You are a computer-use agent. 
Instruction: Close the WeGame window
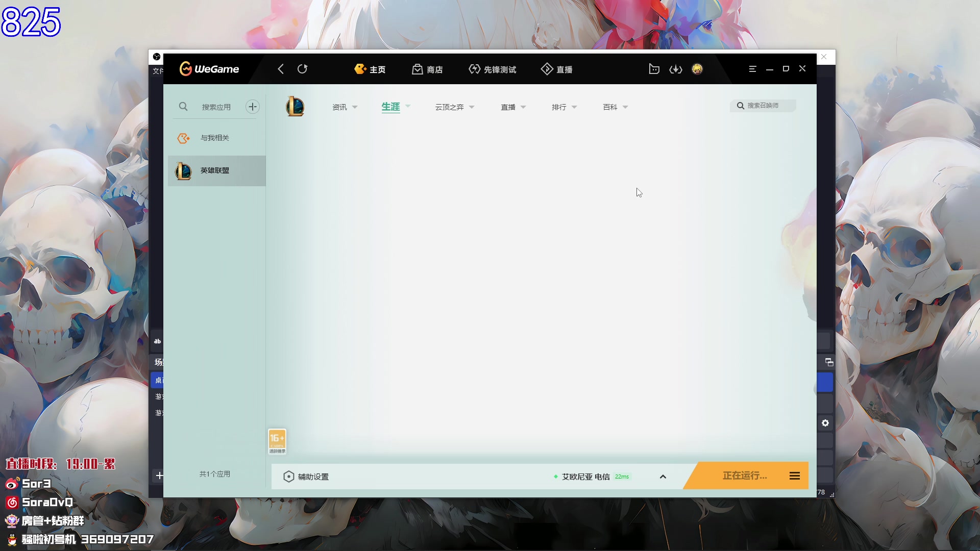pyautogui.click(x=802, y=68)
